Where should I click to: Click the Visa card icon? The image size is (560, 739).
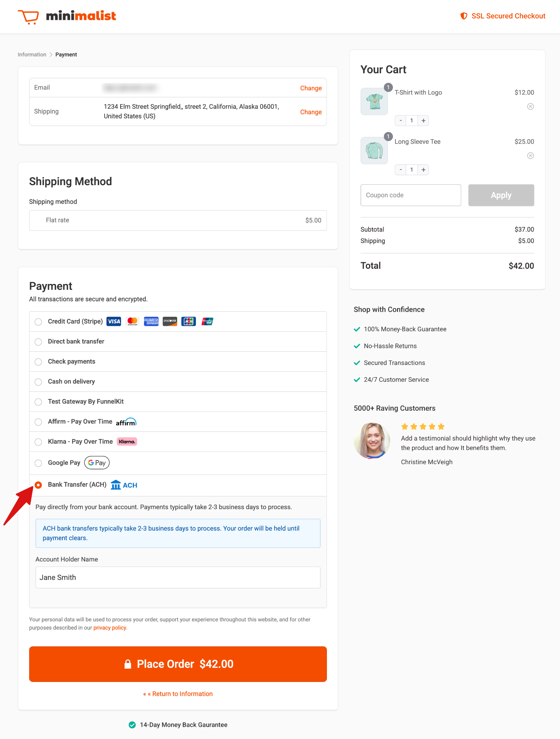(114, 321)
